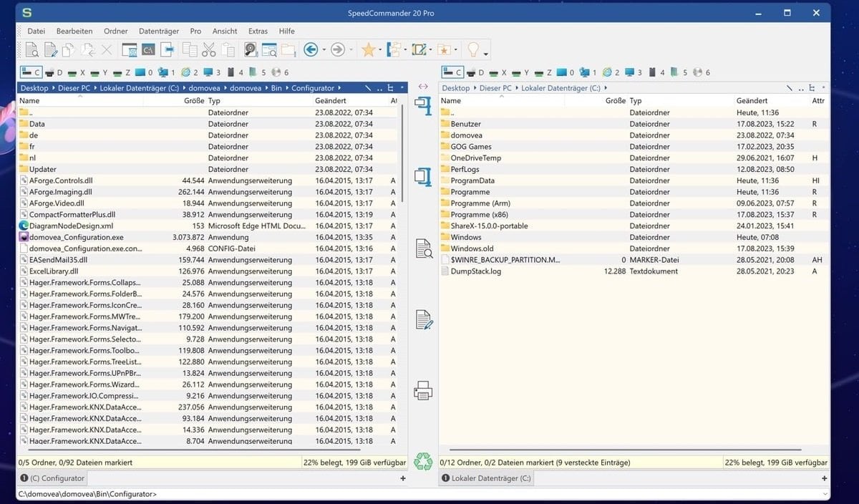Screen dimensions: 859x504
Task: Open favorites star dropdown arrow
Action: [379, 50]
